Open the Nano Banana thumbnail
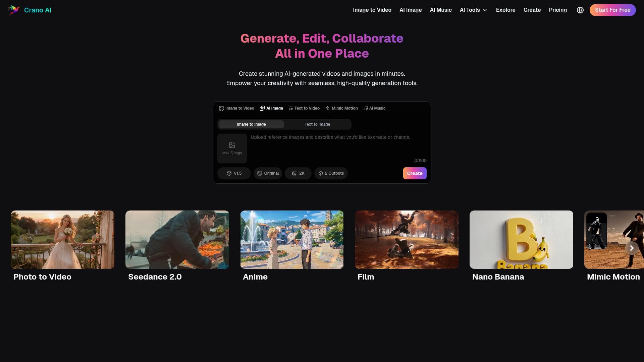This screenshot has height=362, width=644. click(x=521, y=240)
